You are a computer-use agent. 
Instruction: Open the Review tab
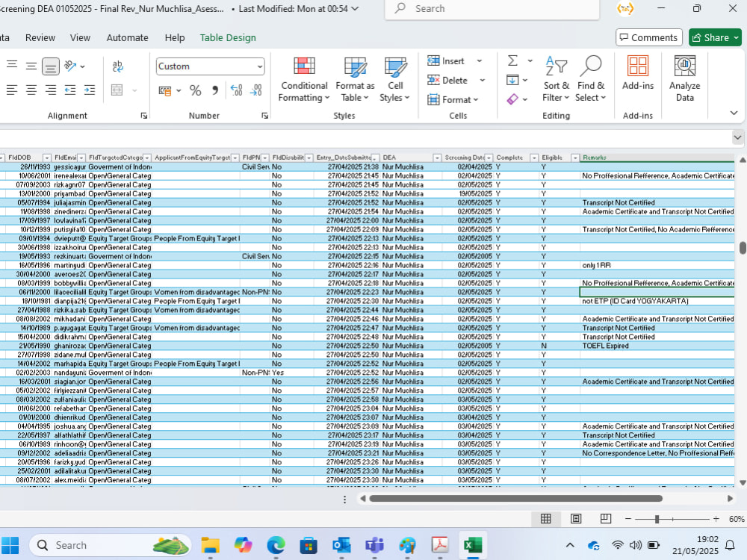(x=40, y=37)
